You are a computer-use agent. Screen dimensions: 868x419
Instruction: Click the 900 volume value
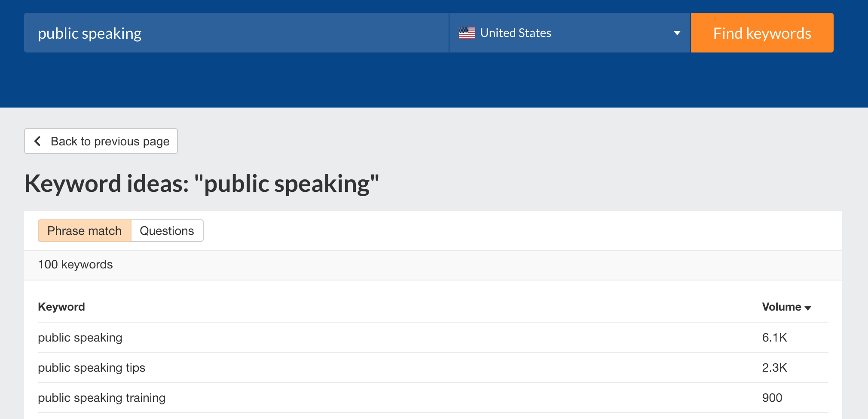tap(772, 398)
